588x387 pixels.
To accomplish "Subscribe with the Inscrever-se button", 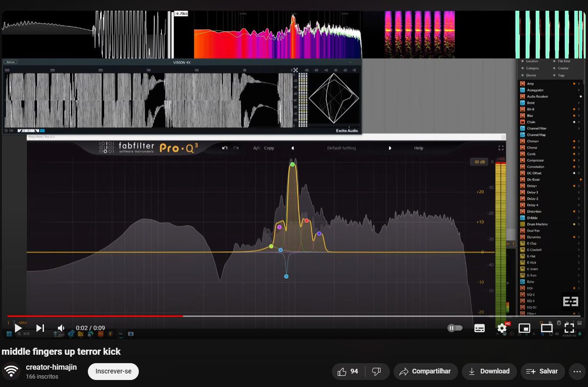I will click(113, 371).
